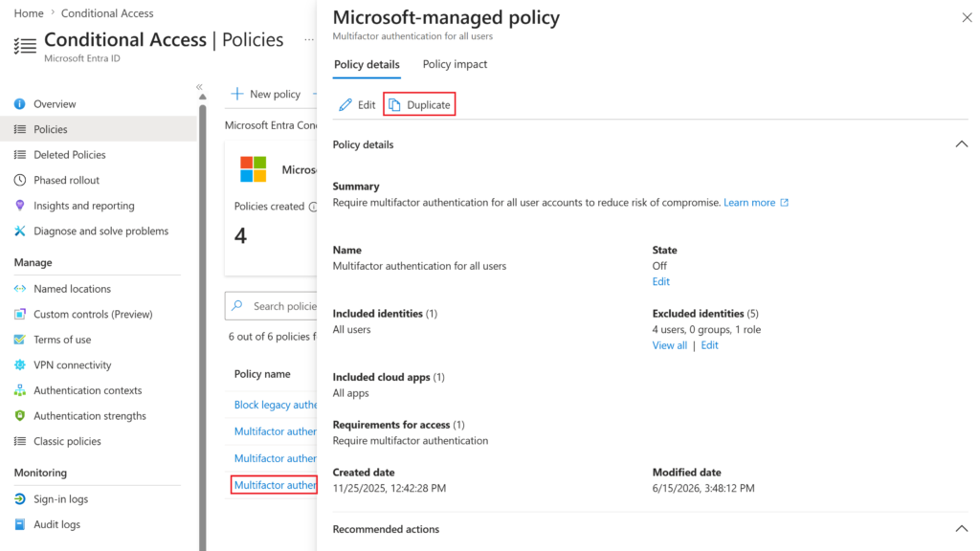Screen dimensions: 980x551
Task: Click the Duplicate button label
Action: click(x=428, y=105)
